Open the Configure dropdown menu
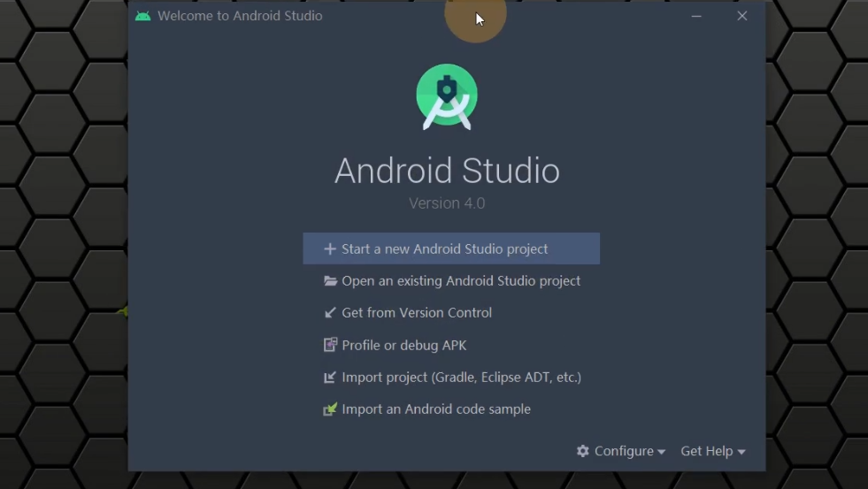The image size is (868, 489). 621,451
